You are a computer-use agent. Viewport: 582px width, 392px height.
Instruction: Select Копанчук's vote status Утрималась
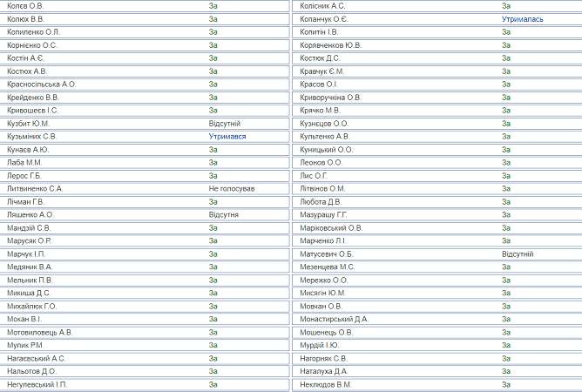click(x=522, y=19)
